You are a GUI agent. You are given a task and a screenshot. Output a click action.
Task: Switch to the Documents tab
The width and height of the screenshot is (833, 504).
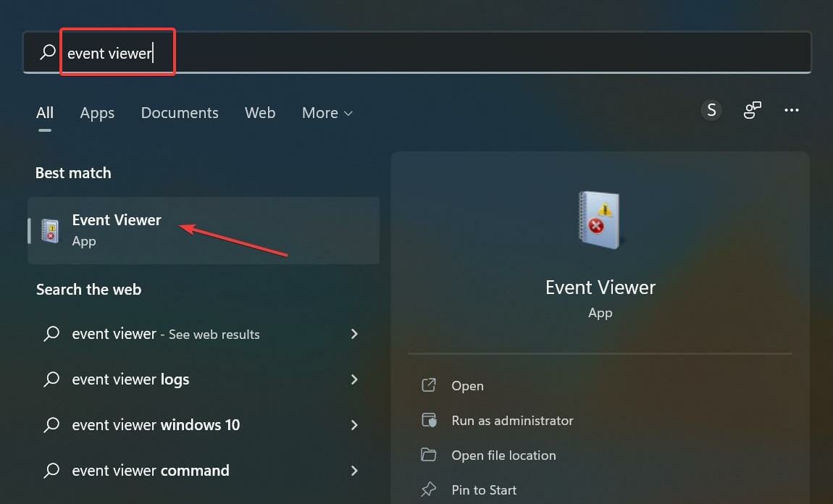point(180,112)
